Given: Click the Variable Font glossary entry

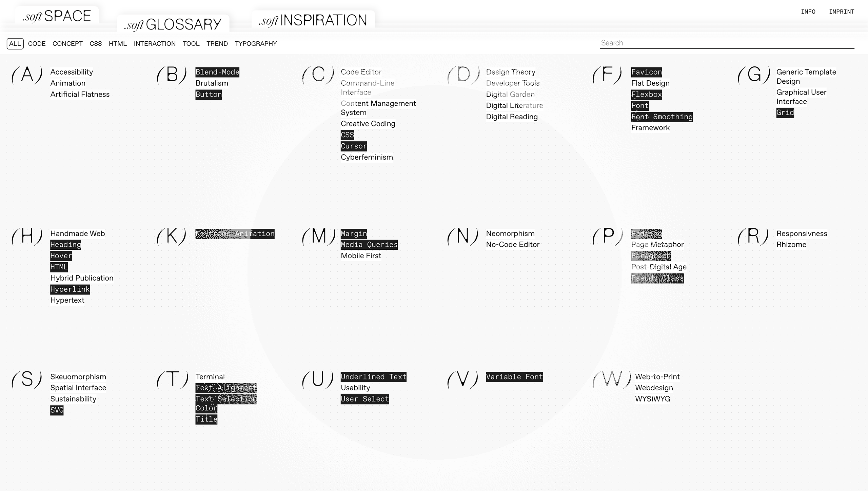Looking at the screenshot, I should tap(514, 376).
